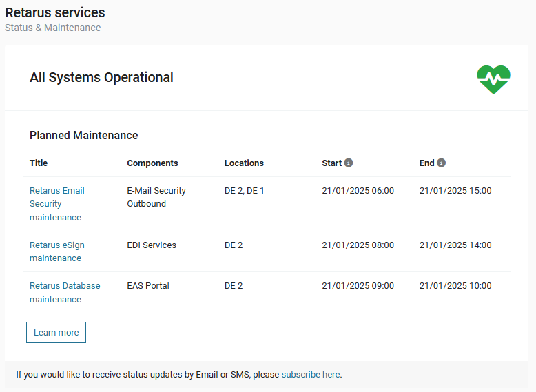Follow the 'subscribe here' link
This screenshot has height=392, width=536.
310,375
